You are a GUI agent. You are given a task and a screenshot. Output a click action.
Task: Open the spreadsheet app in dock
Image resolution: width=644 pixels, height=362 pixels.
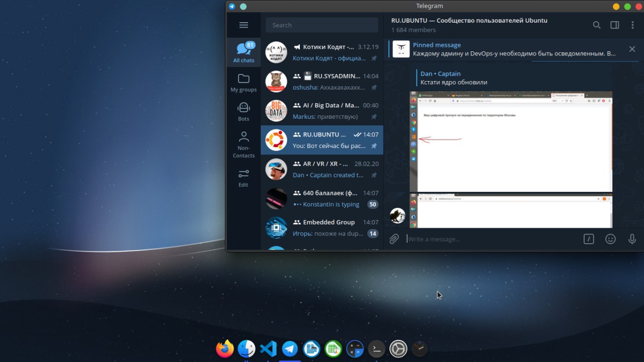(x=333, y=348)
